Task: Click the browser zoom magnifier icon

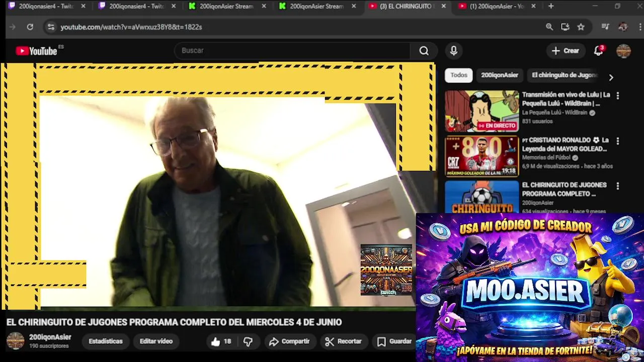Action: pyautogui.click(x=549, y=27)
